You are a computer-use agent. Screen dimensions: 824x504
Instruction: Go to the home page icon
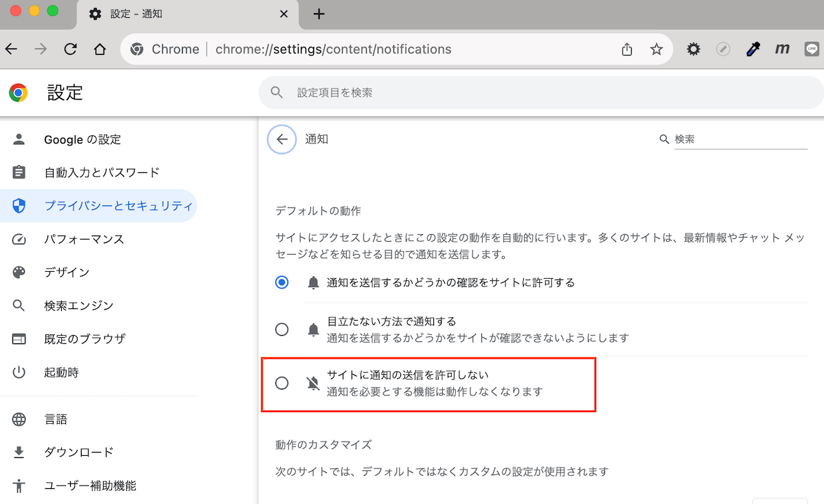tap(100, 49)
